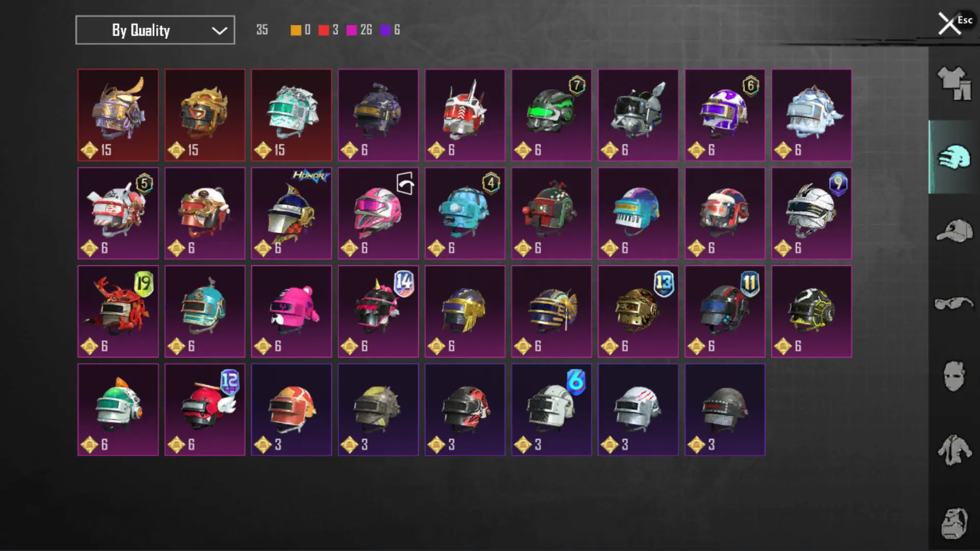
Task: Pick the first golden-horned 15-point helmet
Action: (x=118, y=115)
